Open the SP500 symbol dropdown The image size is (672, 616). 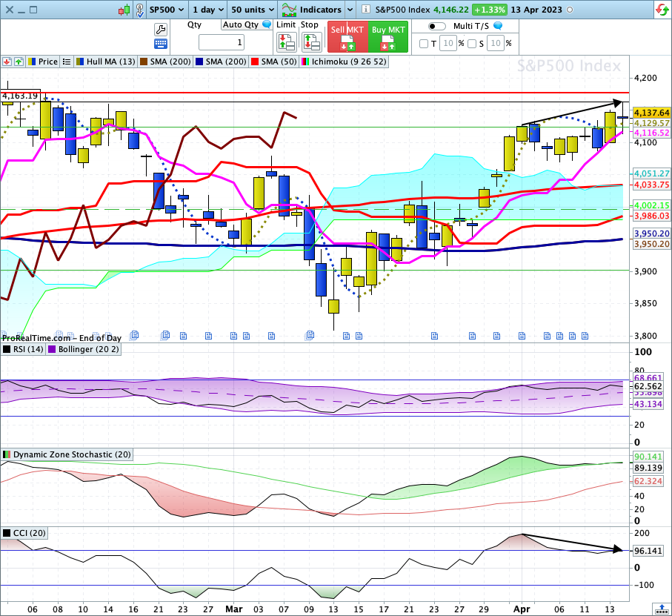coord(166,10)
